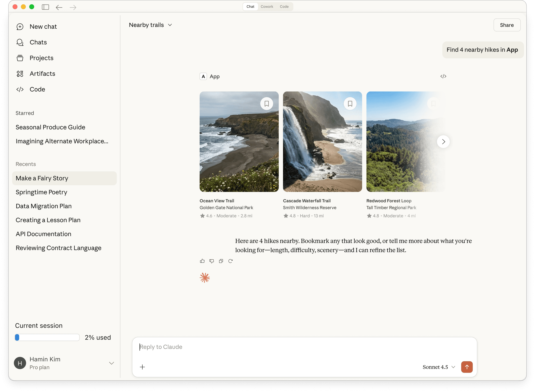Open the App code view icon
The width and height of the screenshot is (535, 392).
[x=443, y=76]
